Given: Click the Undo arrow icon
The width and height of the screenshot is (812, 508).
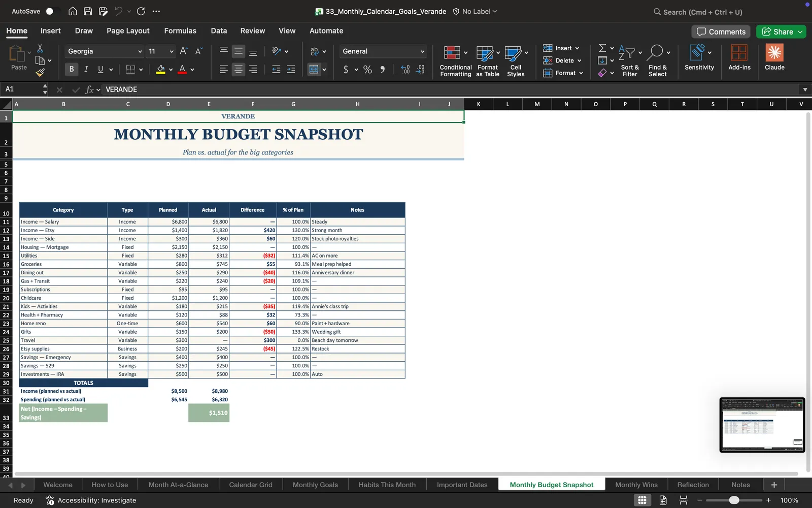Looking at the screenshot, I should [x=118, y=11].
